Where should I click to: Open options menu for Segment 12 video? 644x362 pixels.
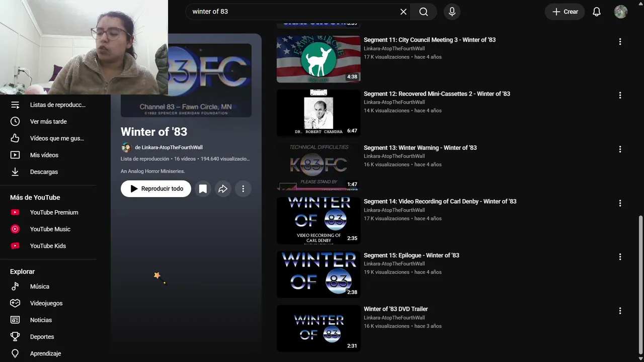pos(620,96)
